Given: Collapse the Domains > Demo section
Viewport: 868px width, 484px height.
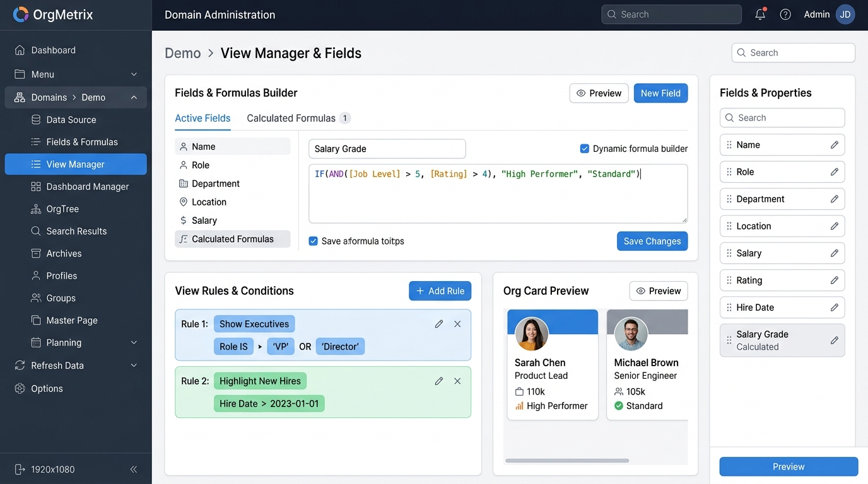Looking at the screenshot, I should coord(134,98).
